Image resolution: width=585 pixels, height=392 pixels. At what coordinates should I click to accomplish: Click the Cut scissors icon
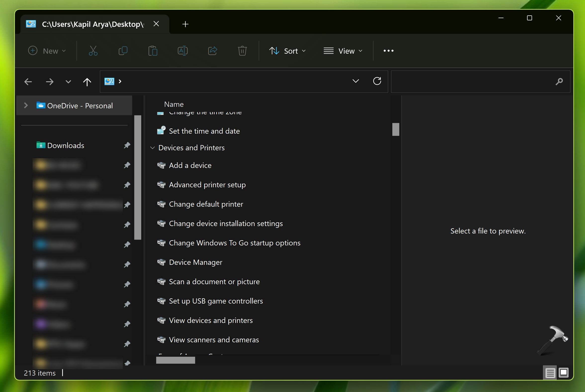[93, 51]
